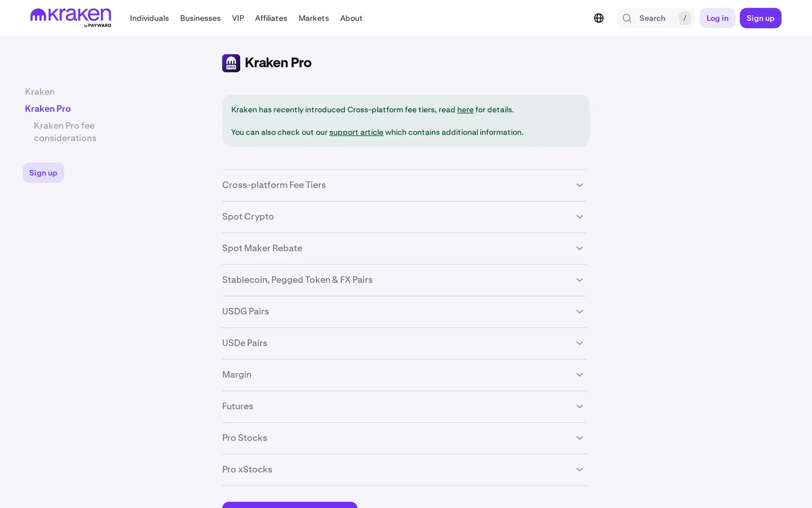
Task: Expand the USDe Pairs chevron
Action: click(x=579, y=343)
